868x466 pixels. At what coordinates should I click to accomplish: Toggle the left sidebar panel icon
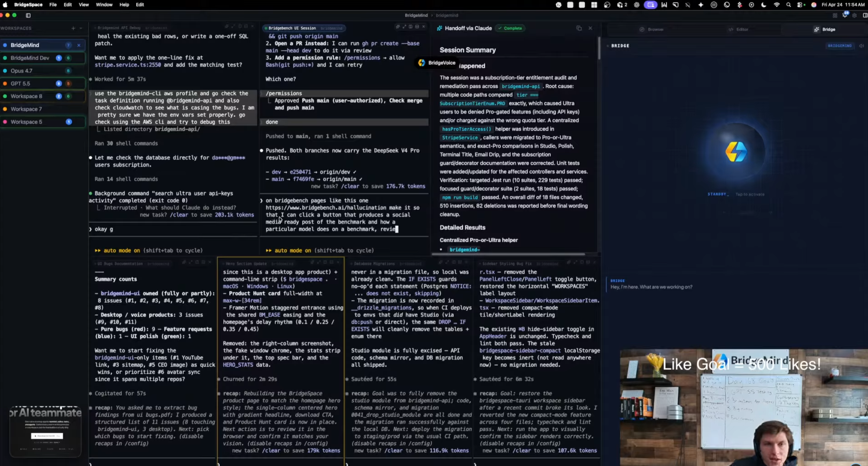28,15
